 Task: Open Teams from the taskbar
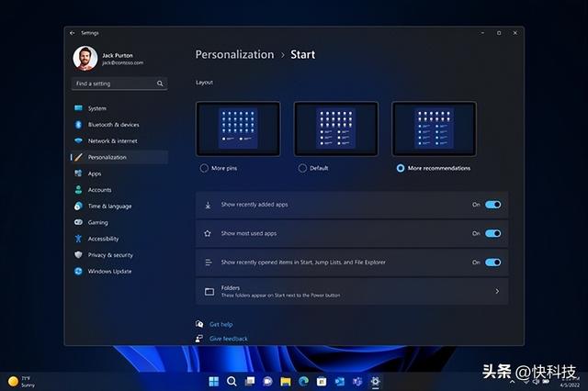(357, 381)
